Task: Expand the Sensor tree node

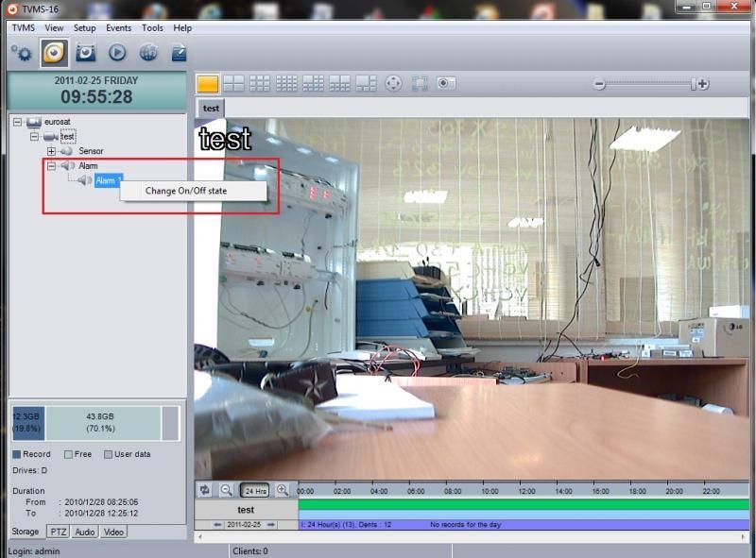Action: click(x=51, y=151)
